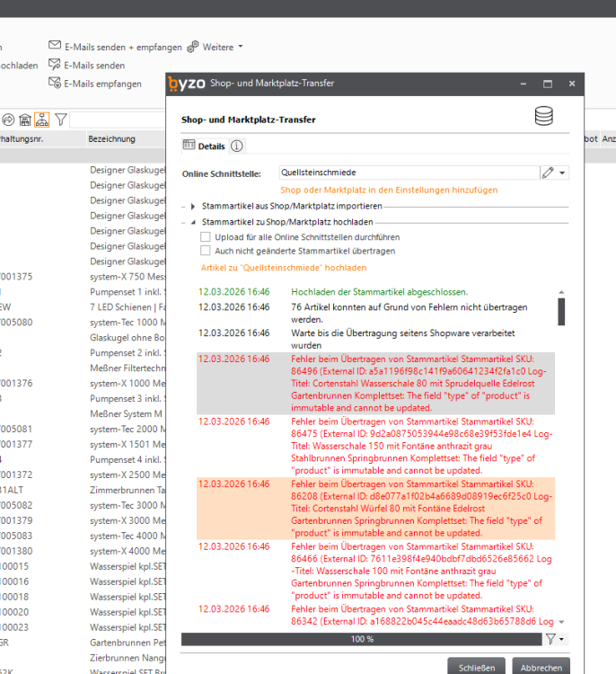
Task: Click the Schließen button
Action: tap(477, 668)
